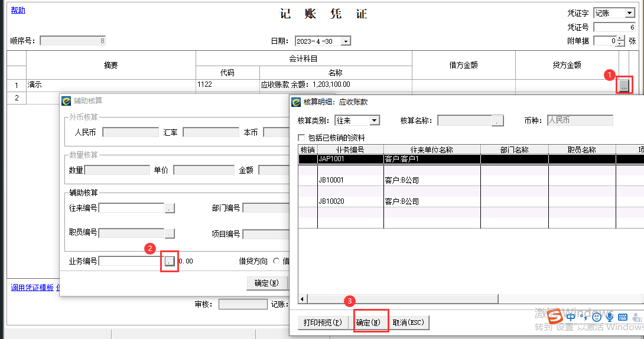The width and height of the screenshot is (644, 339).
Task: Increase 附单据 count with up arrow
Action: click(x=620, y=38)
